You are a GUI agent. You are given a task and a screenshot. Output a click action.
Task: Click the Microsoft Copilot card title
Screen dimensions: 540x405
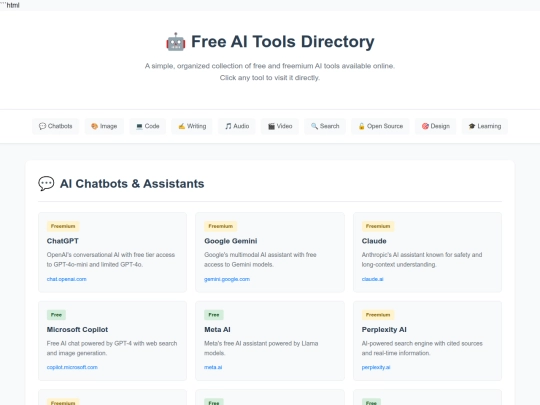coord(77,329)
